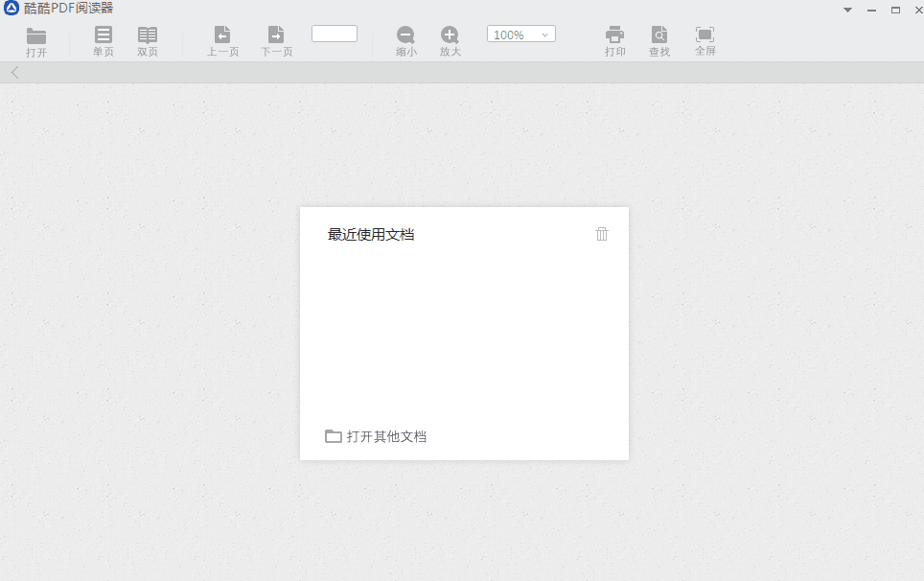Screen dimensions: 924x581
Task: Zoom in using the 放大 icon
Action: point(450,40)
